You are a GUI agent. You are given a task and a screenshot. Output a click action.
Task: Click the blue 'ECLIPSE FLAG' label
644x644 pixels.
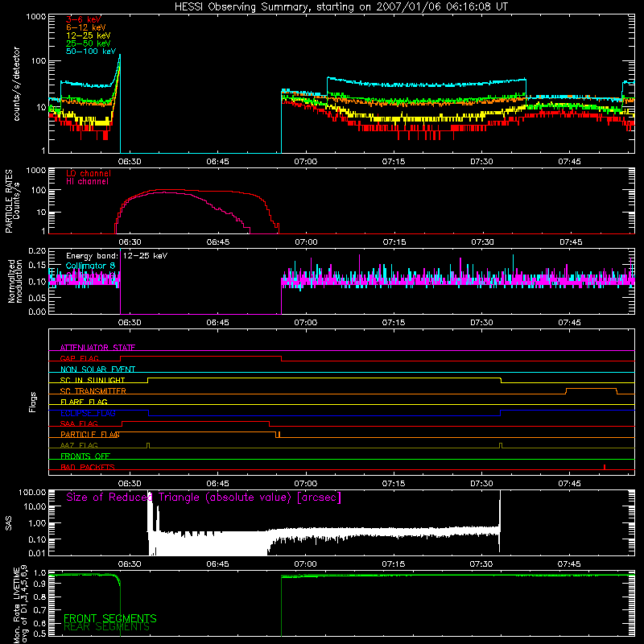(88, 413)
